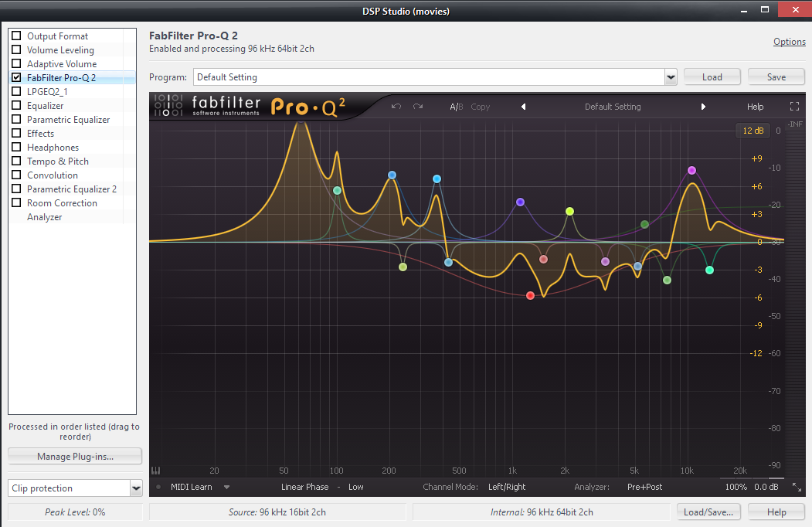
Task: Go to previous preset with left arrow
Action: click(524, 106)
